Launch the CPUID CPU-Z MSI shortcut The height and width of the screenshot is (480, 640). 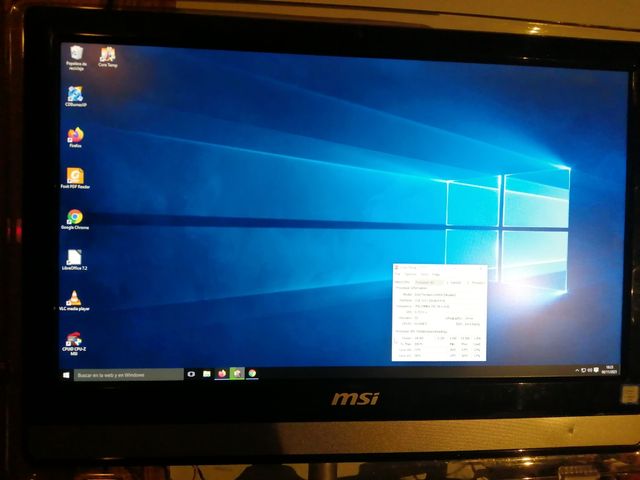point(75,341)
